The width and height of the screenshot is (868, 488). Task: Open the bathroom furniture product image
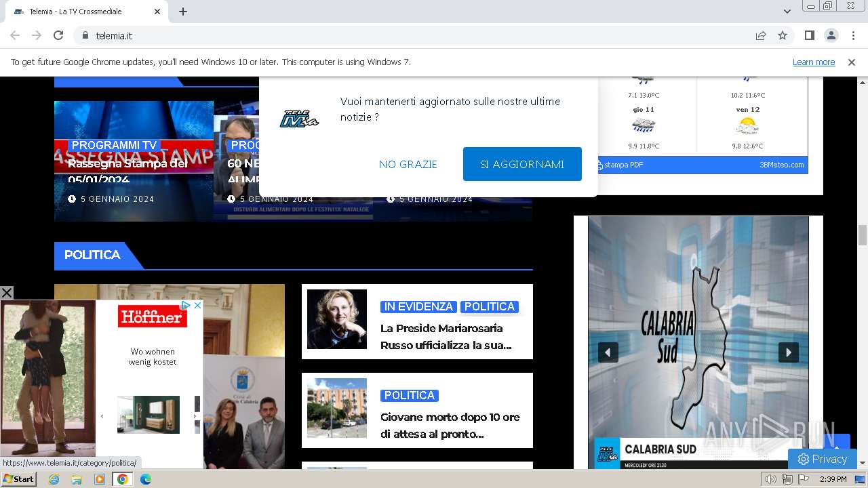[149, 415]
